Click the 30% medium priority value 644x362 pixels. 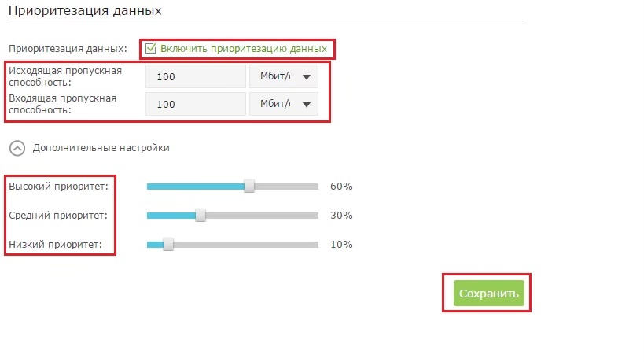[x=341, y=215]
